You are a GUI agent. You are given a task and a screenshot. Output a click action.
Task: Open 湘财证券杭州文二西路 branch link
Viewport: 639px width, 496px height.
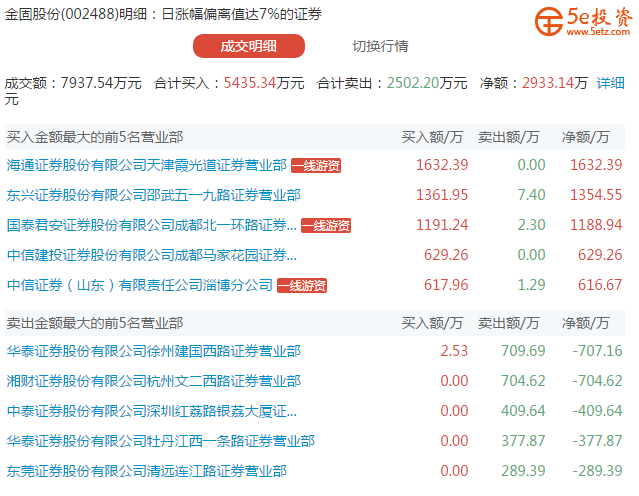click(154, 381)
